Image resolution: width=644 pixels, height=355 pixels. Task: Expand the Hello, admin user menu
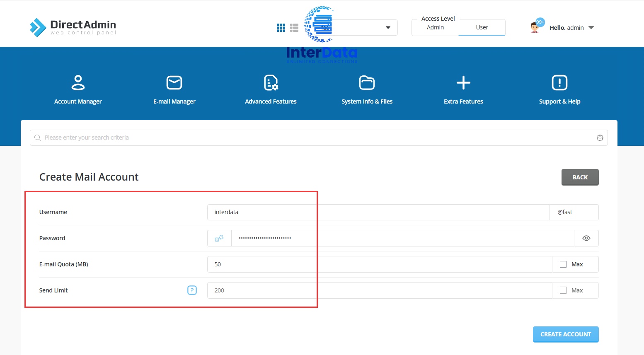tap(572, 28)
